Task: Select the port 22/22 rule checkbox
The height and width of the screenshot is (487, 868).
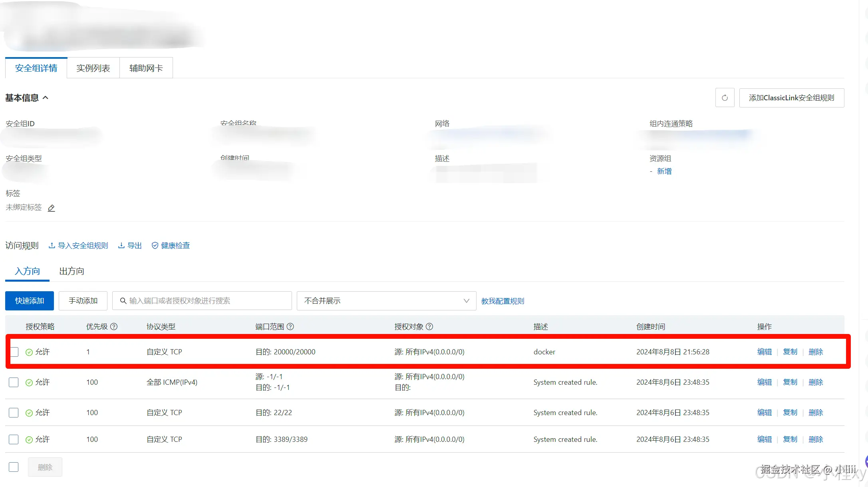Action: [14, 413]
